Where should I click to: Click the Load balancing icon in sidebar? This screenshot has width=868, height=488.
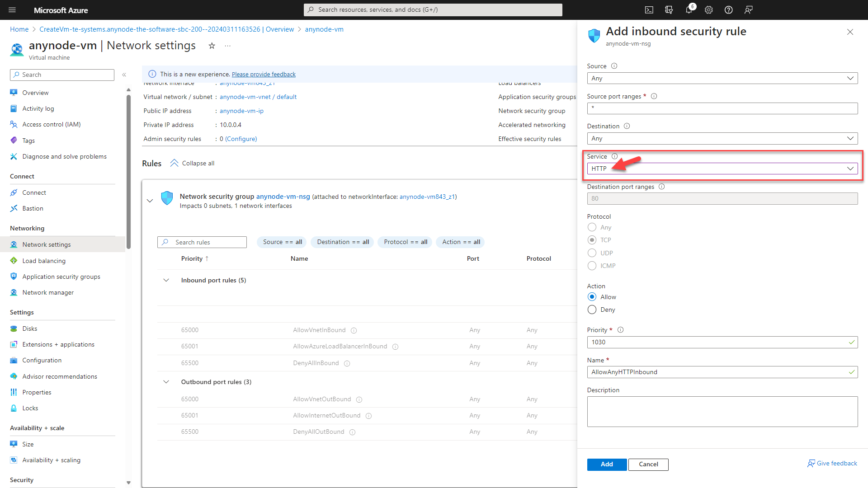tap(14, 260)
